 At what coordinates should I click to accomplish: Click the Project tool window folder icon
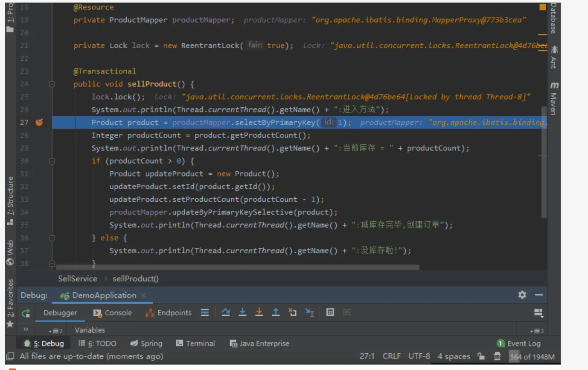(10, 29)
